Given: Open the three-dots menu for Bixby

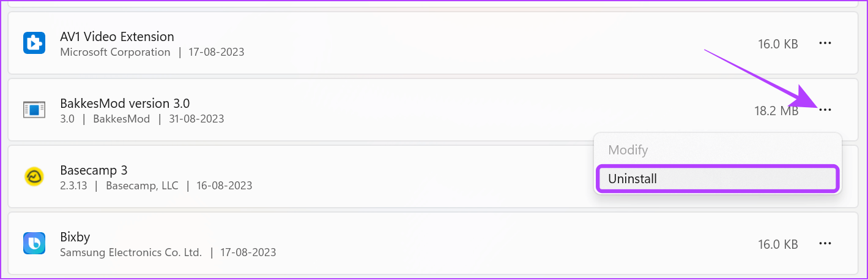Looking at the screenshot, I should (x=825, y=244).
